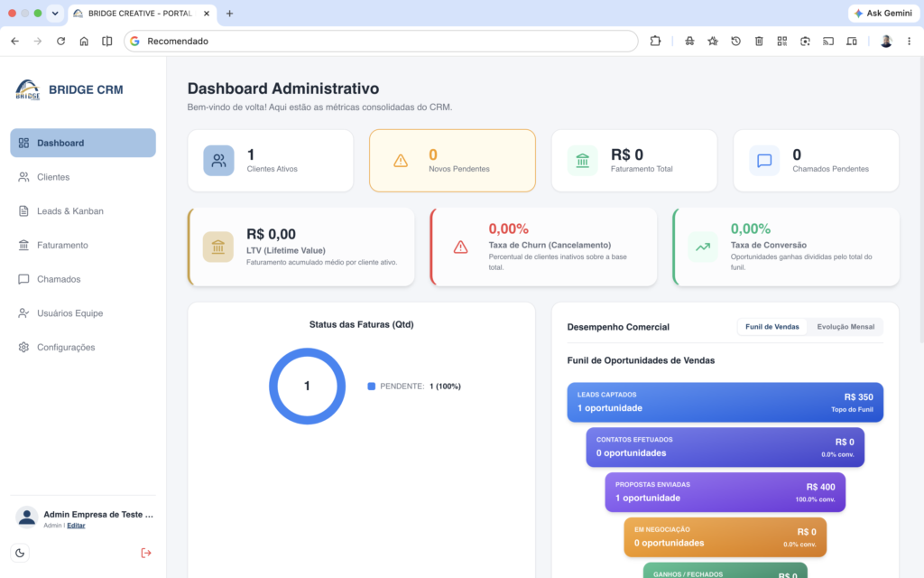The width and height of the screenshot is (924, 578).
Task: Click the Contatos Efetuados funnel stage
Action: click(x=725, y=447)
